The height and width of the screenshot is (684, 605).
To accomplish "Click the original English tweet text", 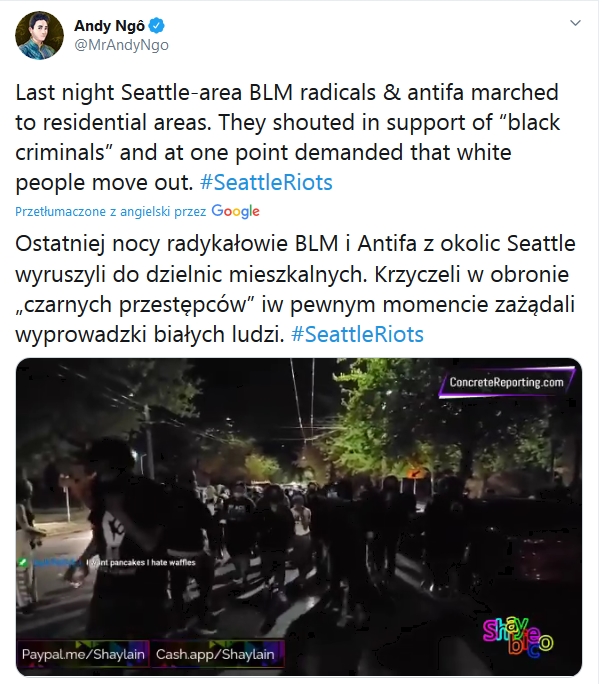I will tap(288, 137).
